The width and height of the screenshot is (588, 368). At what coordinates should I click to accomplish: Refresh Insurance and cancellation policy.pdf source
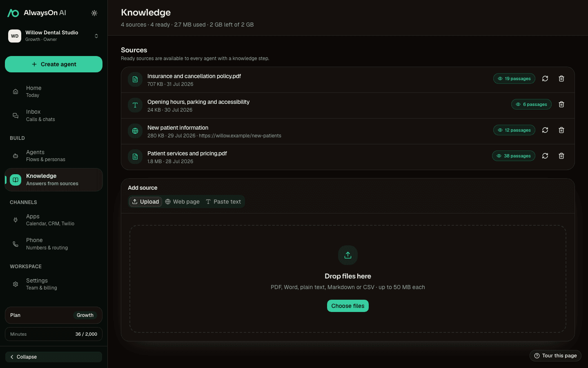click(545, 79)
